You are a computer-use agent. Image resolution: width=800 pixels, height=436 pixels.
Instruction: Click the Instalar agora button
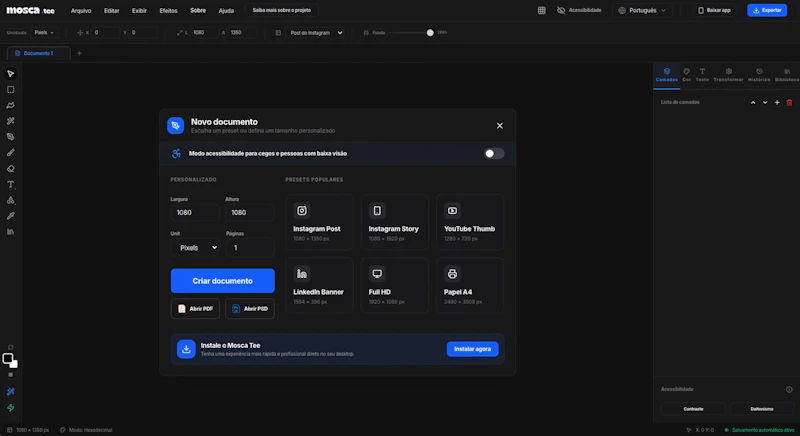click(472, 349)
